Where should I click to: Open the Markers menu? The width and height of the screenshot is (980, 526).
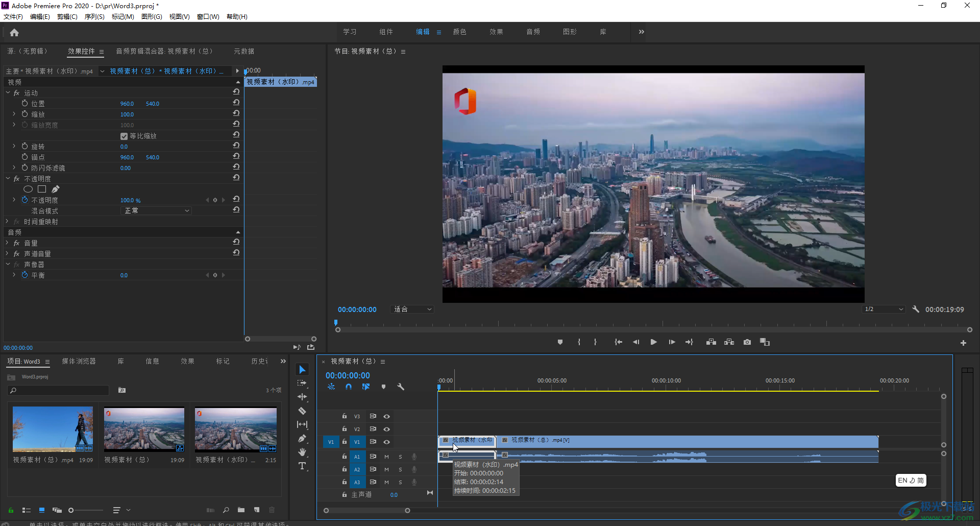coord(122,17)
